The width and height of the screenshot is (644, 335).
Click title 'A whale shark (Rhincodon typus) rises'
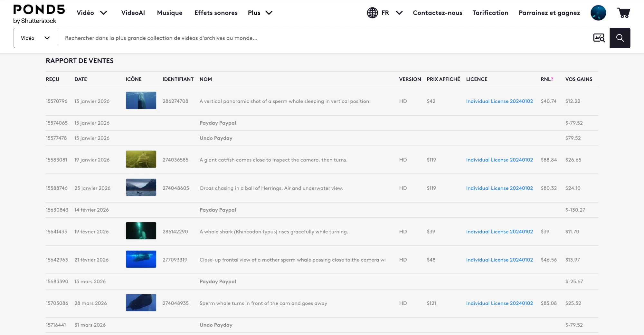(274, 232)
